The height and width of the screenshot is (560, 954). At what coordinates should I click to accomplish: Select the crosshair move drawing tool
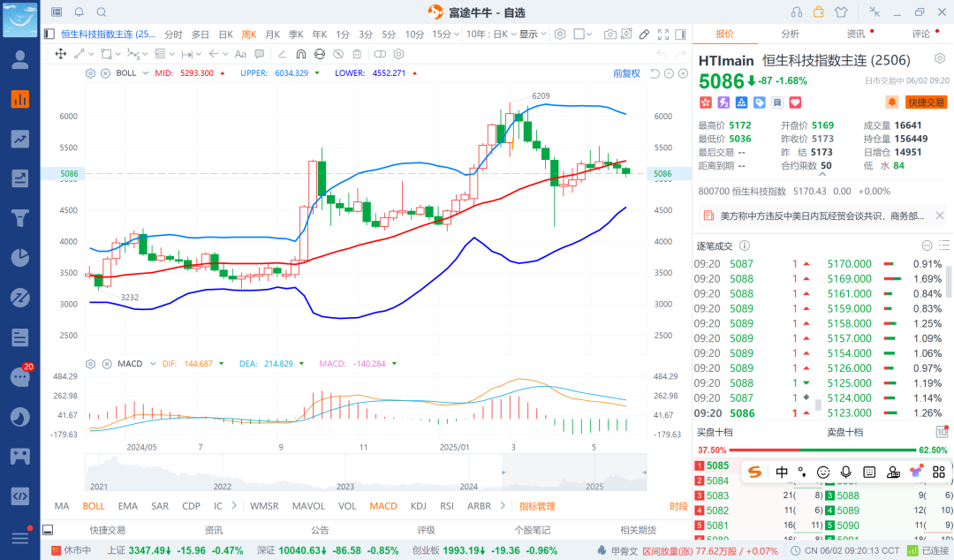(61, 54)
